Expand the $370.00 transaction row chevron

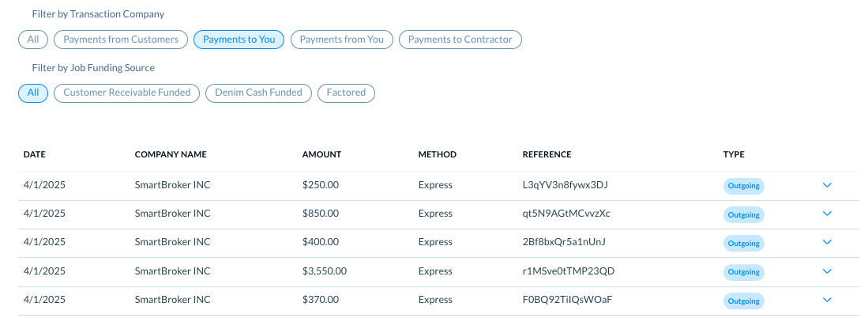[x=827, y=300]
